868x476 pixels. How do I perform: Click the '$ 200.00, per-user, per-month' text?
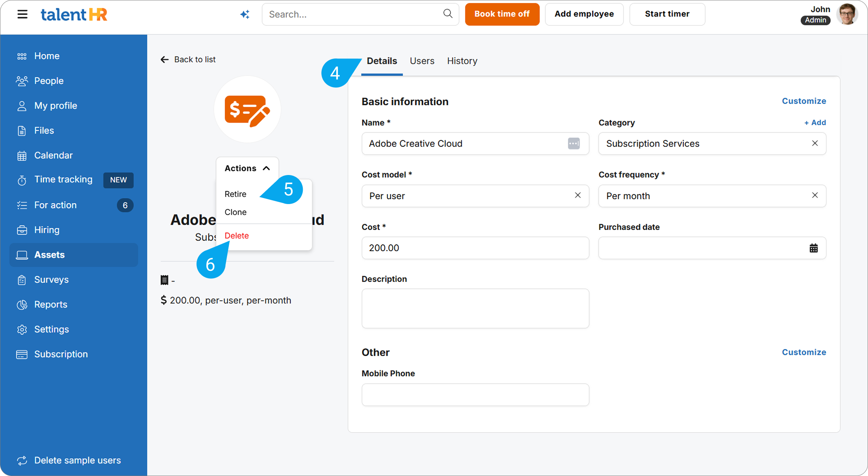click(x=226, y=301)
